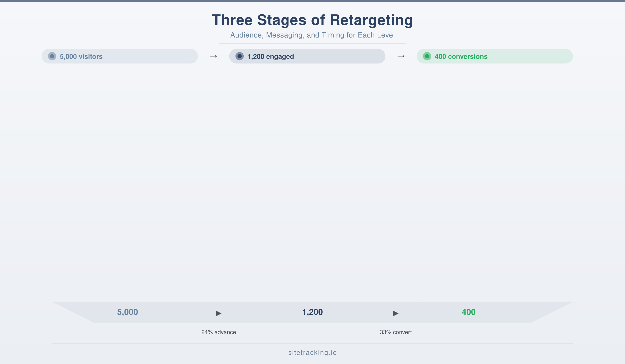Screen dimensions: 625x364
Task: Select the Three Stages of Retargeting title
Action: click(x=312, y=20)
